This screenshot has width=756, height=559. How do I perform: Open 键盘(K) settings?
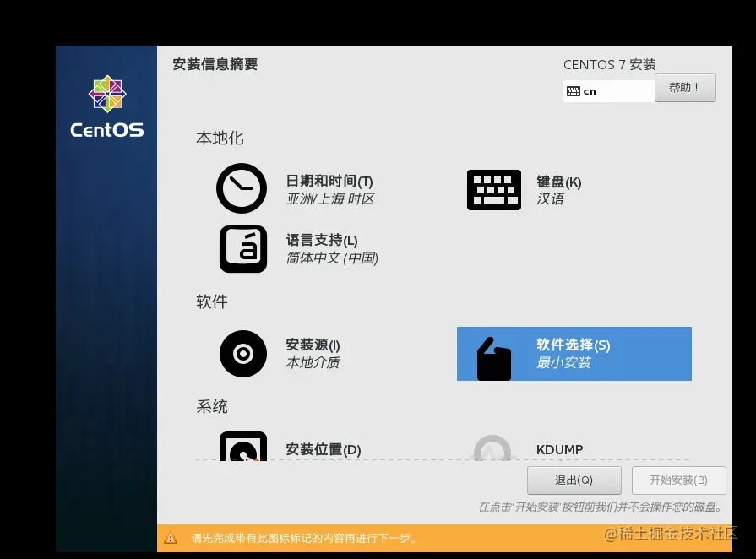[559, 182]
